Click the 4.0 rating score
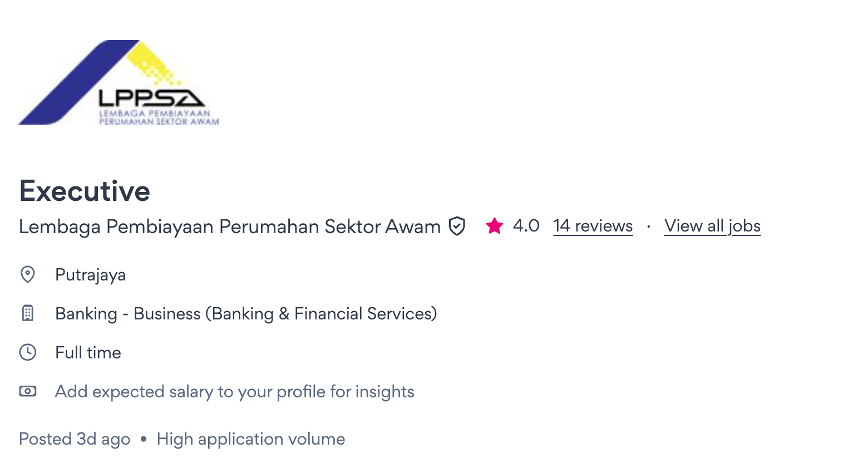The image size is (868, 463). (x=526, y=226)
